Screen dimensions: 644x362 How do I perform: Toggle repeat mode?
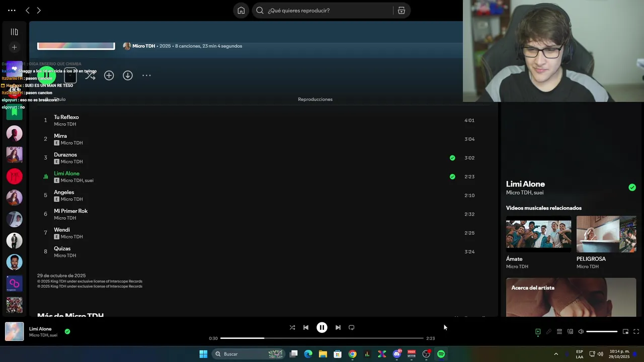pyautogui.click(x=352, y=327)
